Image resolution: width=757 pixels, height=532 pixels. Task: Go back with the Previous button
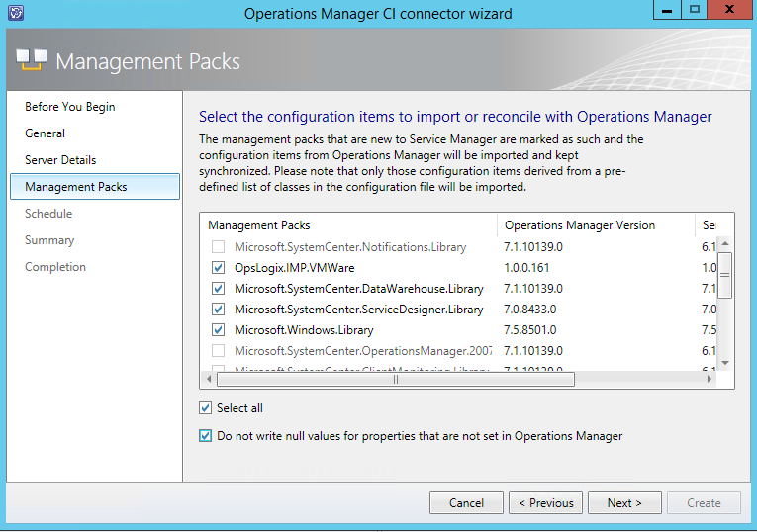click(x=545, y=503)
